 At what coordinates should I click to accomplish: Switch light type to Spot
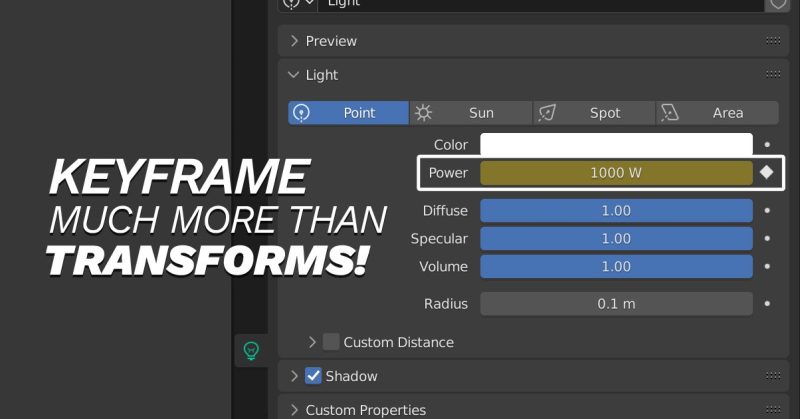coord(593,113)
